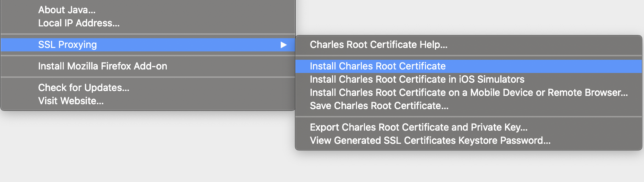
Task: Show Java version information
Action: pos(67,10)
